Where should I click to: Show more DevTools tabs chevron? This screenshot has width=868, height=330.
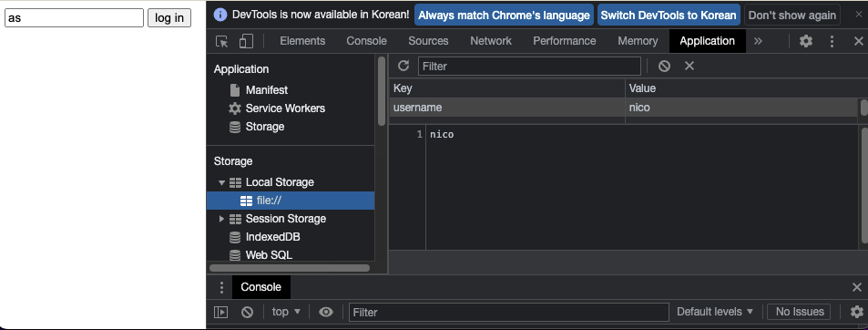coord(758,41)
